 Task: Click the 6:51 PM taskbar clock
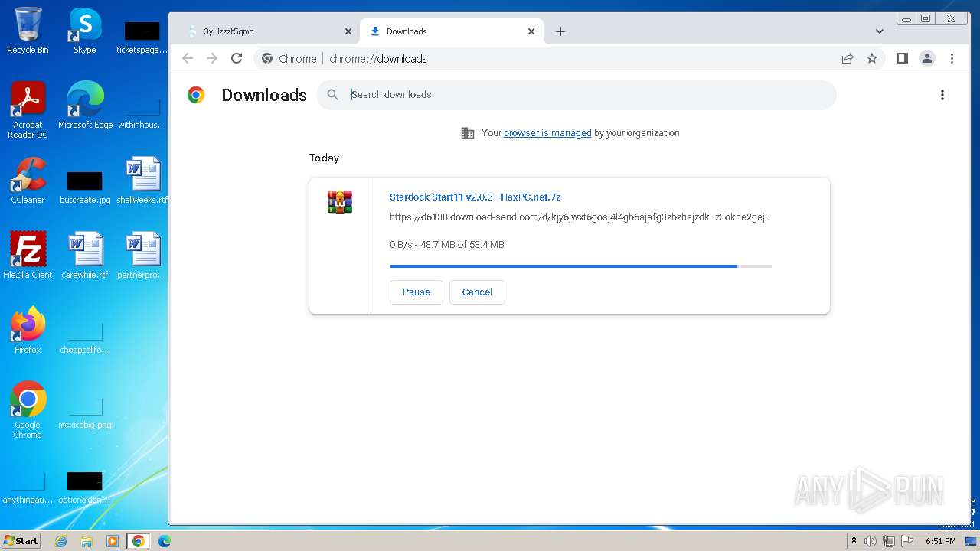[941, 541]
